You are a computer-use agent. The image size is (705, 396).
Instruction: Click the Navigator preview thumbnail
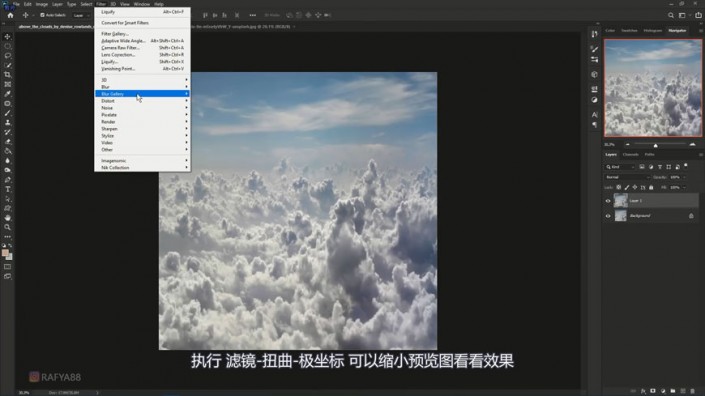[653, 88]
